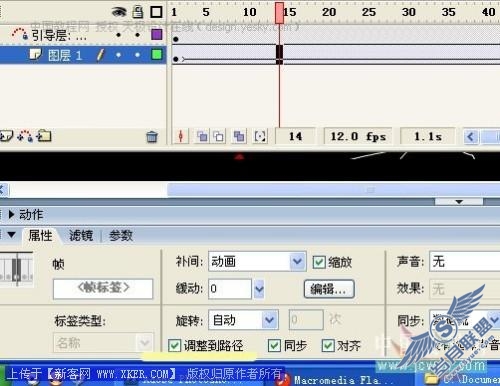Click the 缓动 ease value field
This screenshot has width=500, height=386.
pyautogui.click(x=230, y=289)
